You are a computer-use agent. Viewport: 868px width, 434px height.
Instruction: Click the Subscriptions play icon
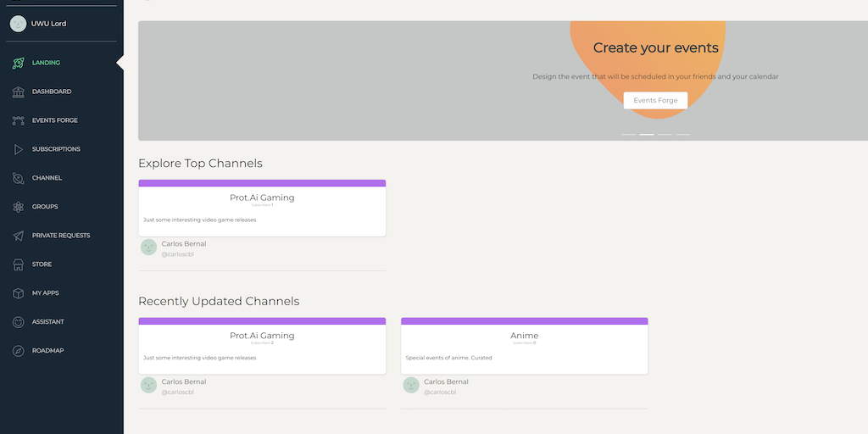(x=18, y=149)
